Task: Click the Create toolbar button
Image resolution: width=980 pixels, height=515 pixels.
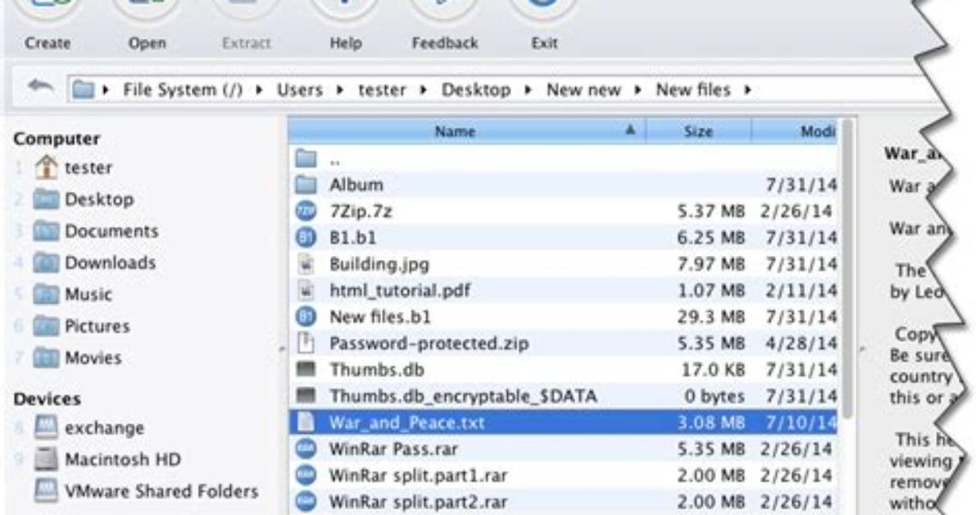Action: tap(48, 25)
